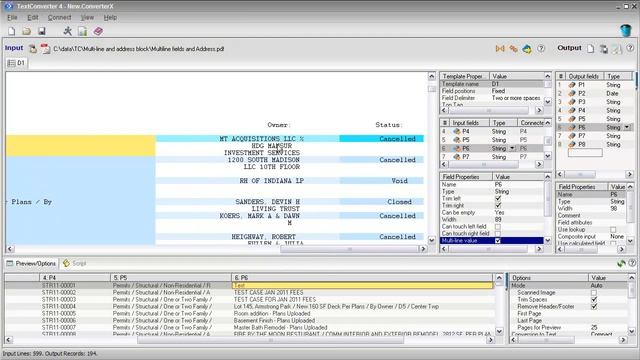Select the STR11-00004 preview row
The height and width of the screenshot is (360, 640).
click(x=249, y=307)
